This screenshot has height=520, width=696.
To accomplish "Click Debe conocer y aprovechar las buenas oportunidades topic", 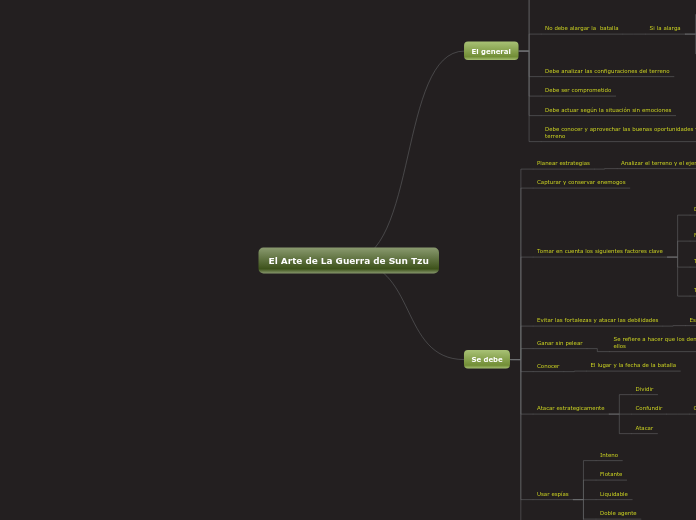I will pyautogui.click(x=620, y=132).
